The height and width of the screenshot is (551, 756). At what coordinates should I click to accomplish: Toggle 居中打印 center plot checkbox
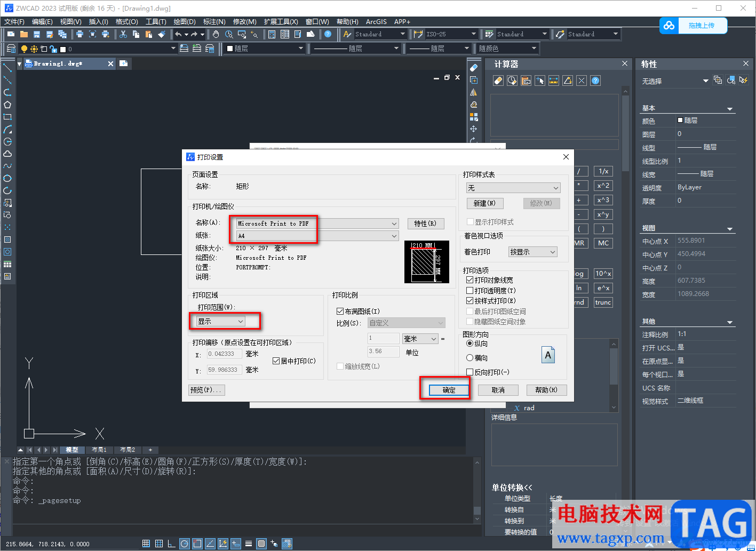[276, 361]
